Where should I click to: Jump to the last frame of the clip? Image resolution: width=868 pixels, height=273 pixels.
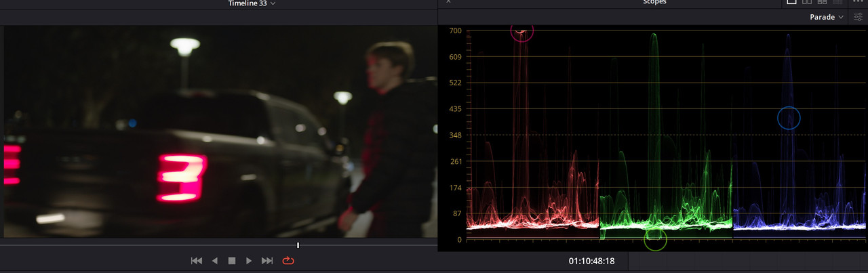[x=267, y=261]
